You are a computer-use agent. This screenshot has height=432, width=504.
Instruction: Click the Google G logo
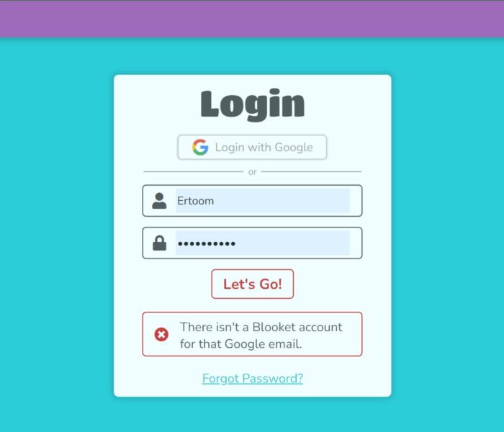coord(200,147)
